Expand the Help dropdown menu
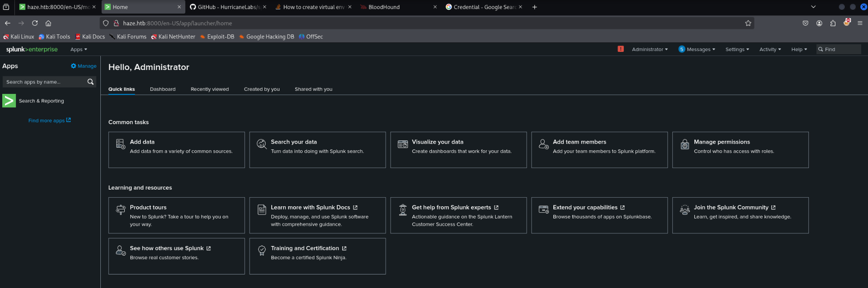 [x=799, y=49]
